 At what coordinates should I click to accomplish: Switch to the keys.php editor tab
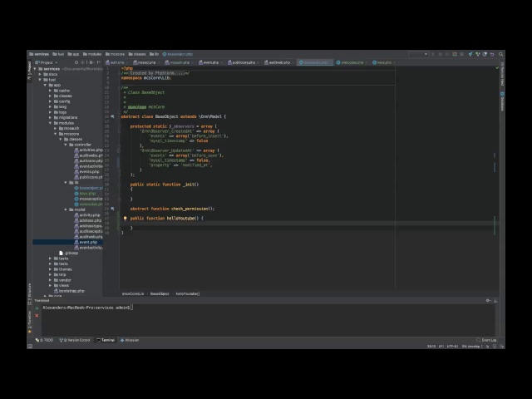(382, 62)
